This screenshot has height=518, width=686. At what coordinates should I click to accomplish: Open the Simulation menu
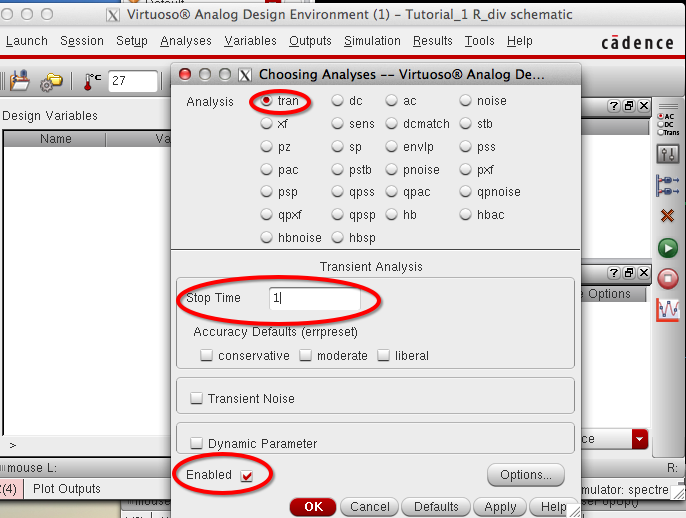372,41
